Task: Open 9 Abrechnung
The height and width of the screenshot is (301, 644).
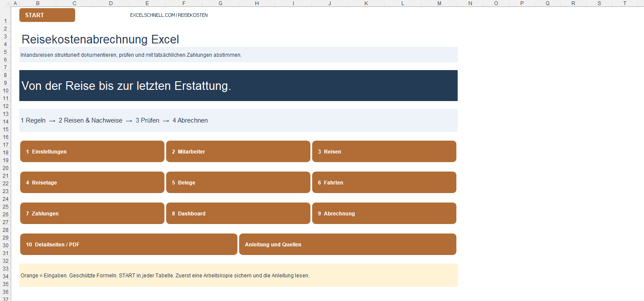Action: point(384,213)
